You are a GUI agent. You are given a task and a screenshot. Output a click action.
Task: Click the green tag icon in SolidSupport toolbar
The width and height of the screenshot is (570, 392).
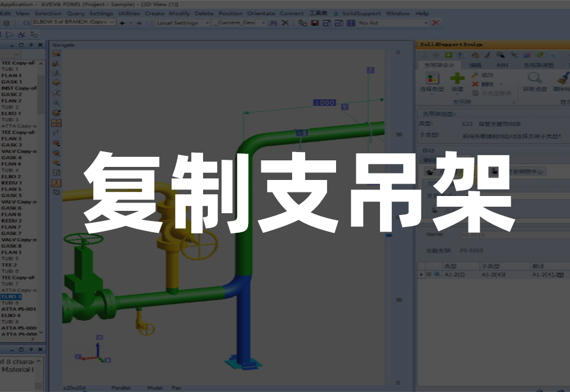[540, 55]
